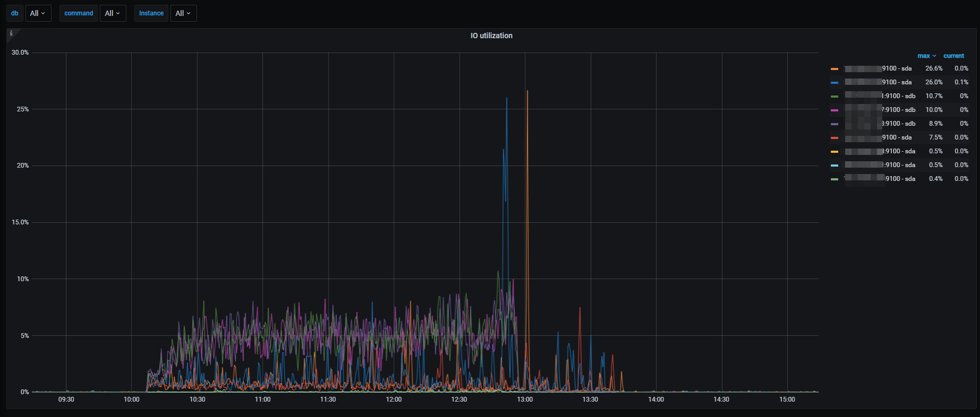
Task: Click the blue spike peak reaching 26%
Action: pyautogui.click(x=506, y=99)
